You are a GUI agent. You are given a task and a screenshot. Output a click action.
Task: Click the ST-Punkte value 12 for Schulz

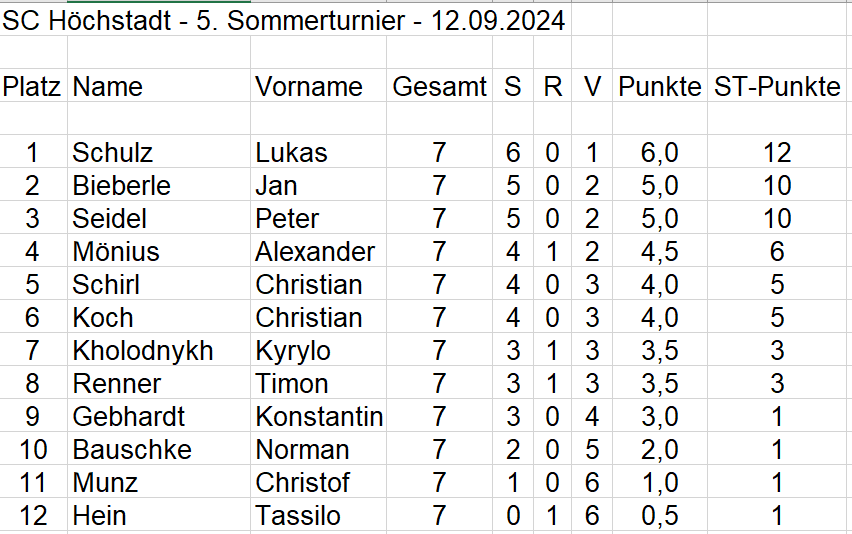point(777,153)
